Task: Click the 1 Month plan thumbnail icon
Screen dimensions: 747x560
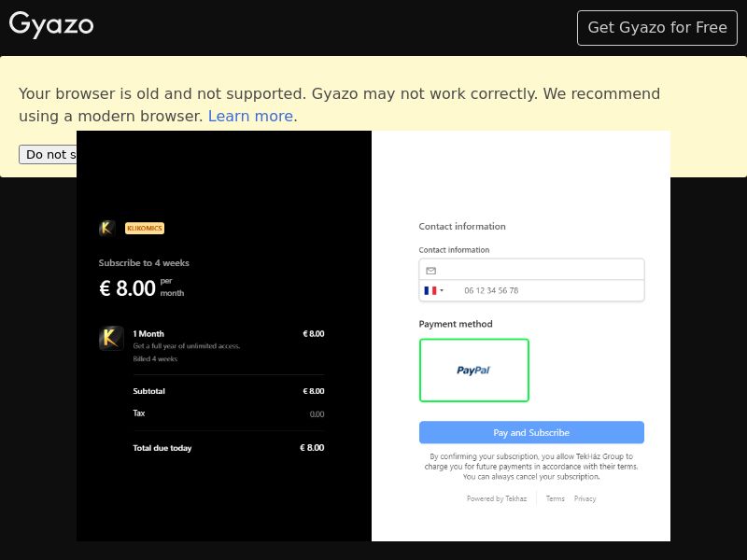Action: 110,338
